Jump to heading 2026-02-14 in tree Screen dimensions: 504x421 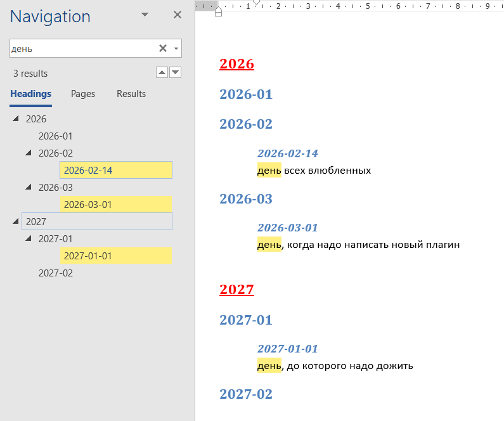88,171
